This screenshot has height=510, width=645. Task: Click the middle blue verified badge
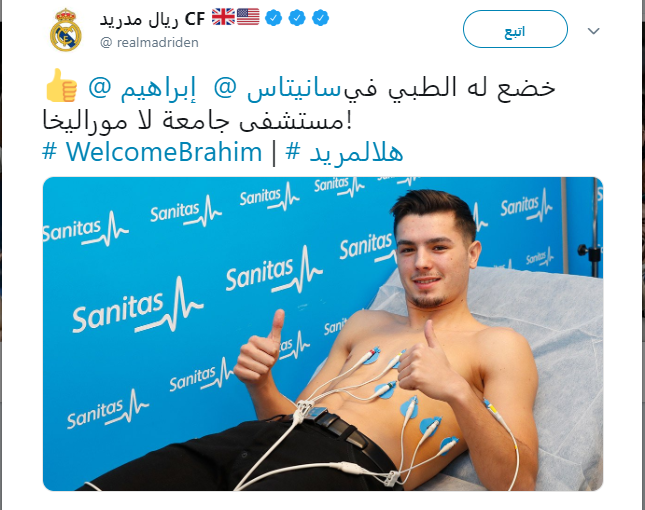(297, 18)
